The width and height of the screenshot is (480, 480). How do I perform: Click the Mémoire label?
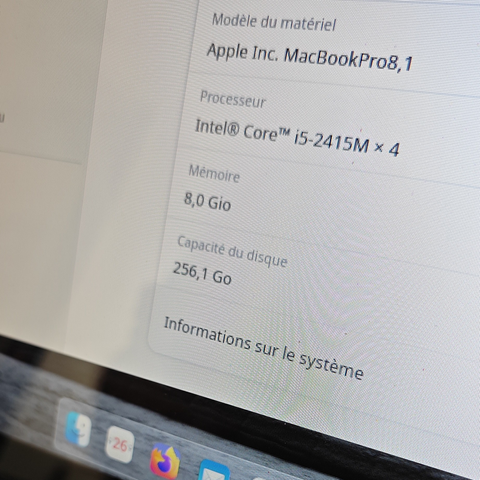point(214,173)
